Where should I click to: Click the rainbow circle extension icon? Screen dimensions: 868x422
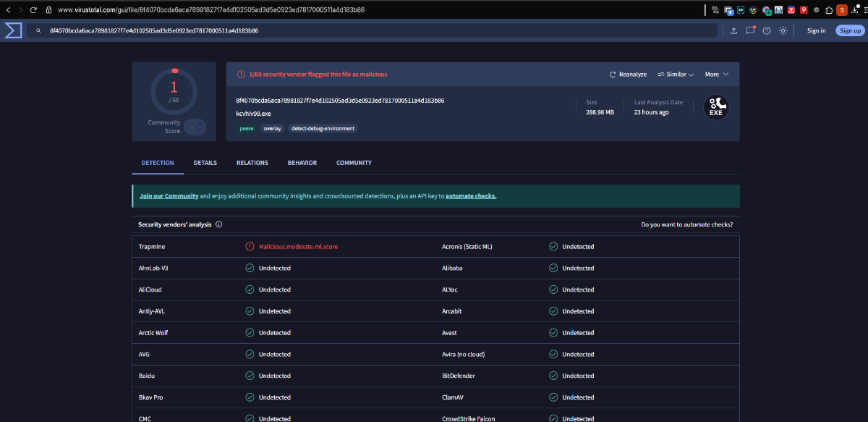[x=753, y=10]
